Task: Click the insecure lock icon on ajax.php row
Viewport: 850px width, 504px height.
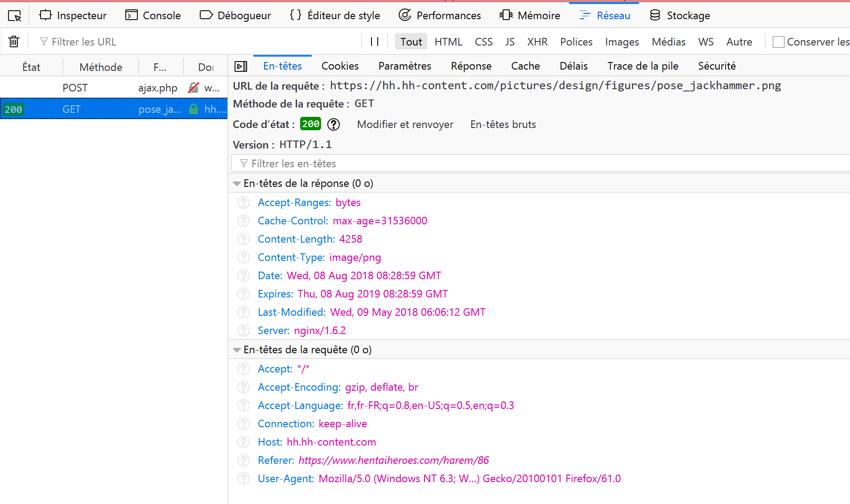Action: click(x=193, y=88)
